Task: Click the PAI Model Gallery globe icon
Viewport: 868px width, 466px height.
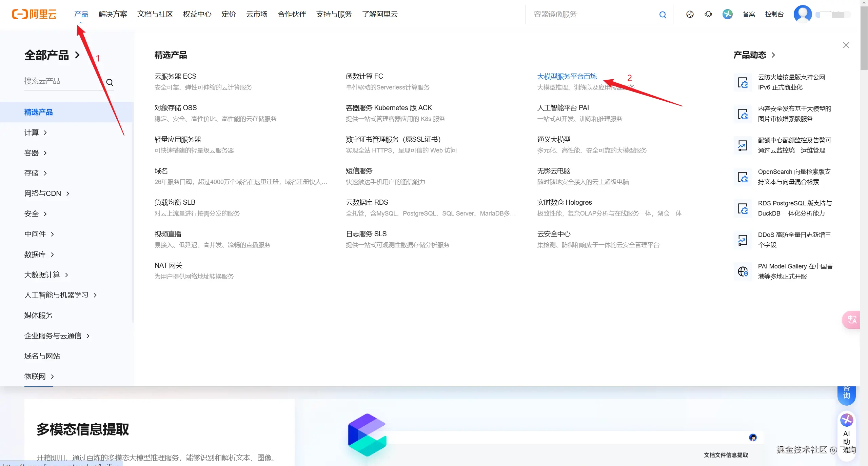Action: (x=743, y=271)
